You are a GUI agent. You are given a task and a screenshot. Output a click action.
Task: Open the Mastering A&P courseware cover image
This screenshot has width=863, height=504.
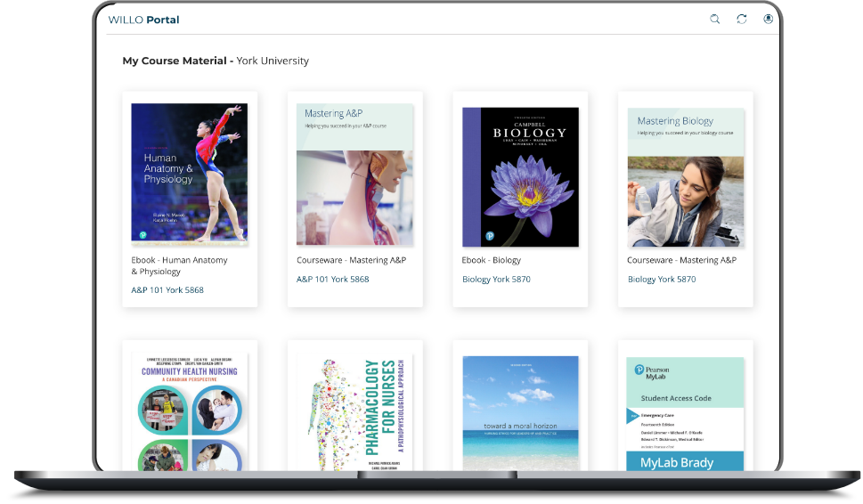pyautogui.click(x=354, y=174)
